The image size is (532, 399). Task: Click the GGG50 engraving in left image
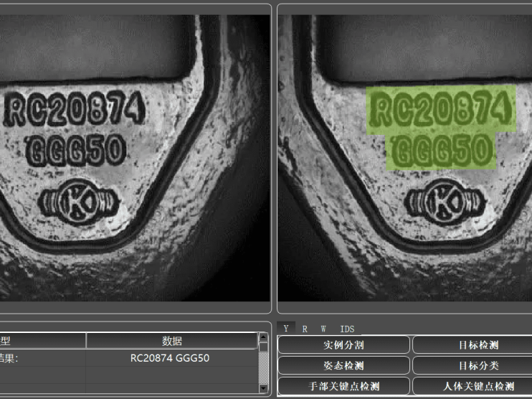click(x=76, y=151)
